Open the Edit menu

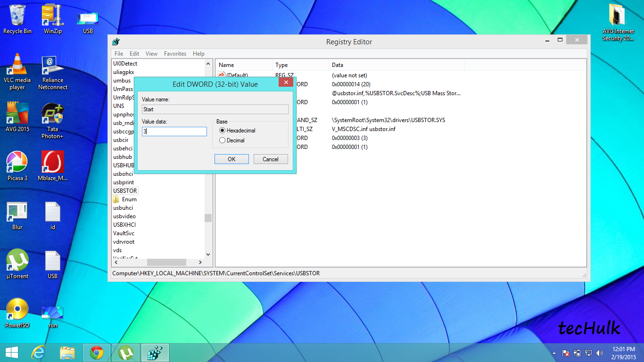[x=134, y=53]
